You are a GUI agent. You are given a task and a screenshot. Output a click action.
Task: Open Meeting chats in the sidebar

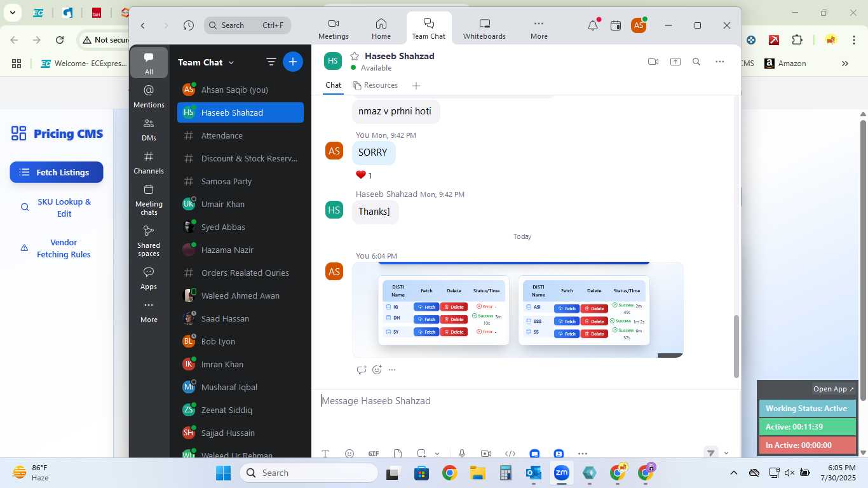149,200
